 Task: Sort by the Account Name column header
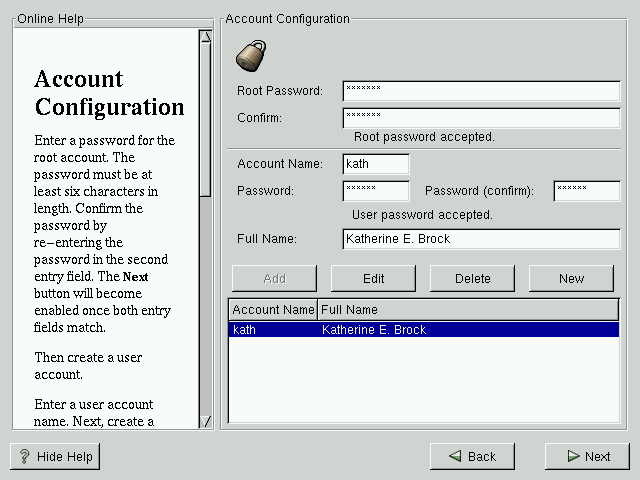pos(273,310)
